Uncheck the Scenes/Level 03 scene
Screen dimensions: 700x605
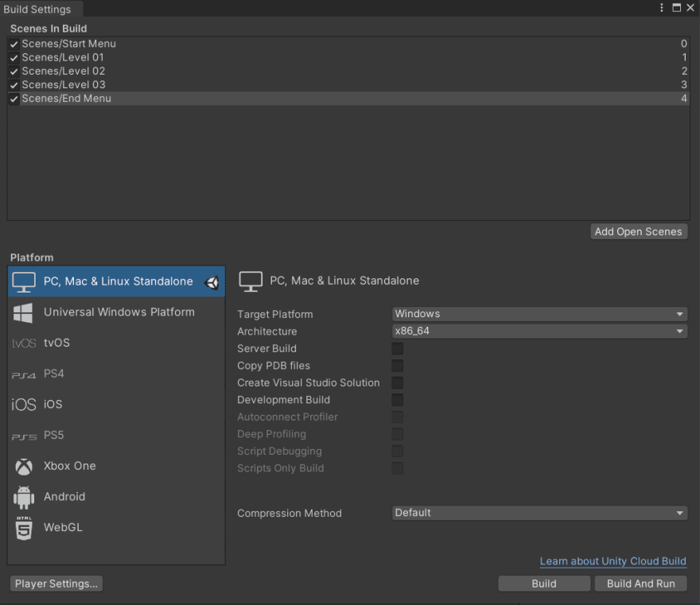14,85
